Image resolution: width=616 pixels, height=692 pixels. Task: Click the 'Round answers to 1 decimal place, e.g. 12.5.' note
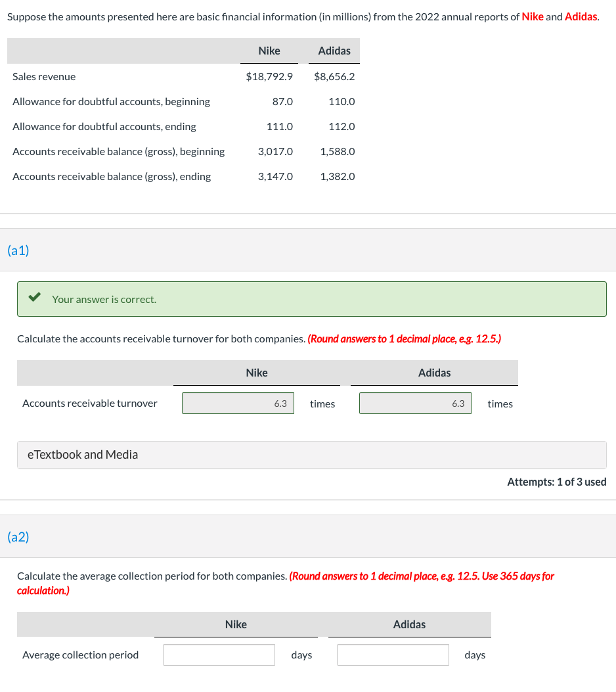pyautogui.click(x=405, y=339)
